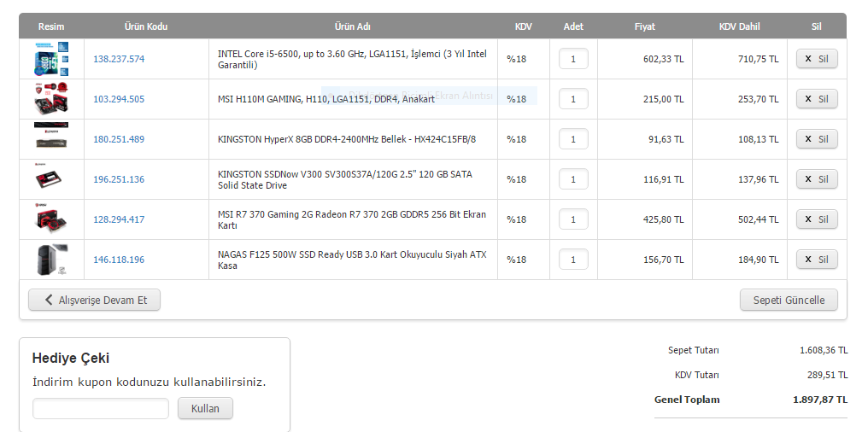Click the 215,00 TL price cell

(663, 99)
